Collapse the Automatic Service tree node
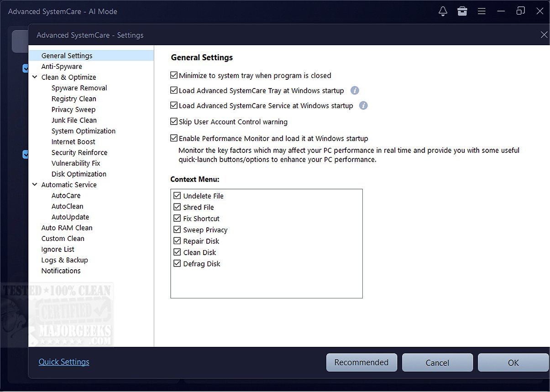Image resolution: width=550 pixels, height=392 pixels. (35, 185)
